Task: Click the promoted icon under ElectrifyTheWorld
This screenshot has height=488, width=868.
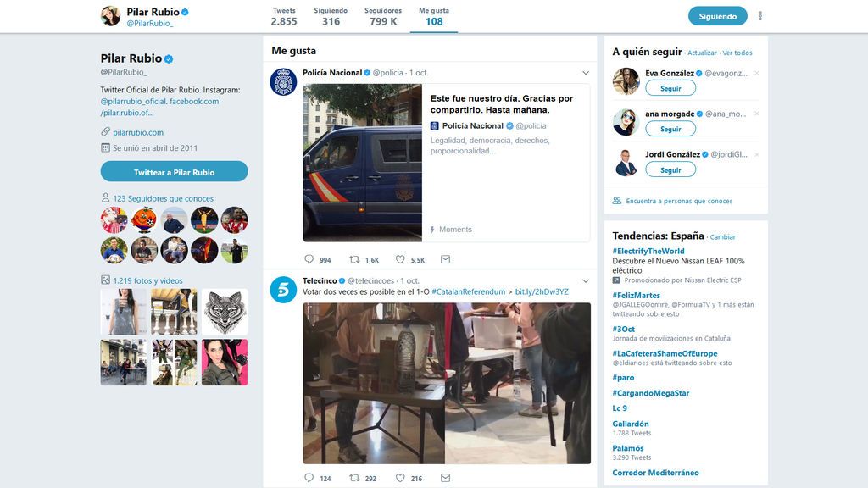Action: [616, 280]
